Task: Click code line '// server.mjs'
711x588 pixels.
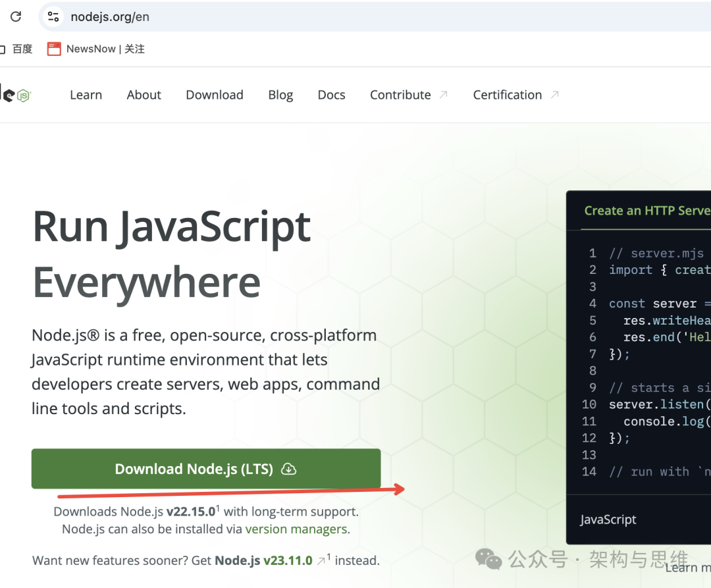Action: [x=656, y=253]
